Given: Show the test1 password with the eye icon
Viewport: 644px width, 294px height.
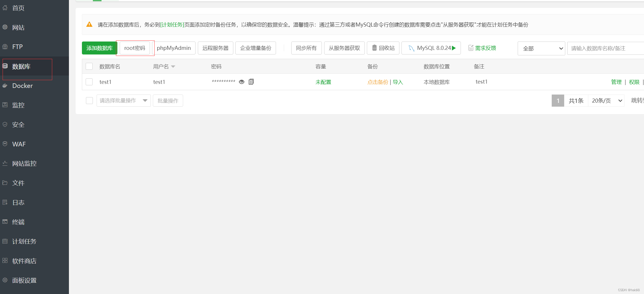Looking at the screenshot, I should tap(242, 82).
